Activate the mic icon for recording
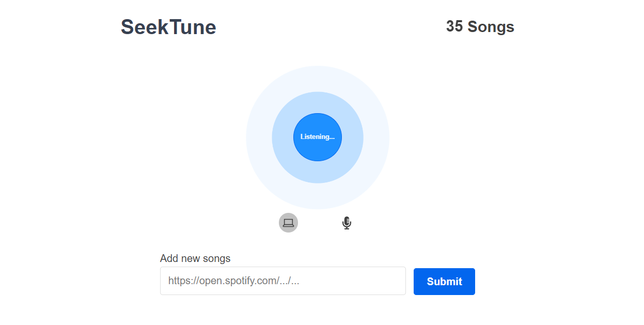644x325 pixels. (x=346, y=222)
